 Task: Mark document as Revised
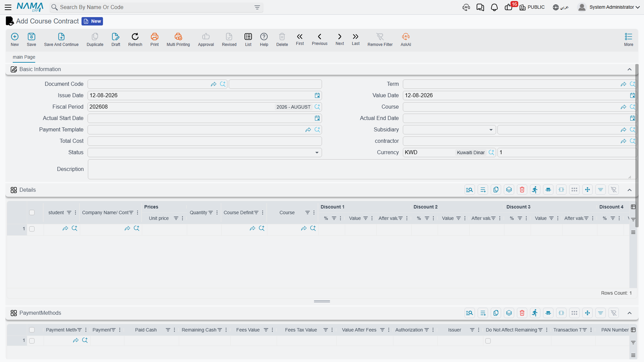tap(229, 40)
